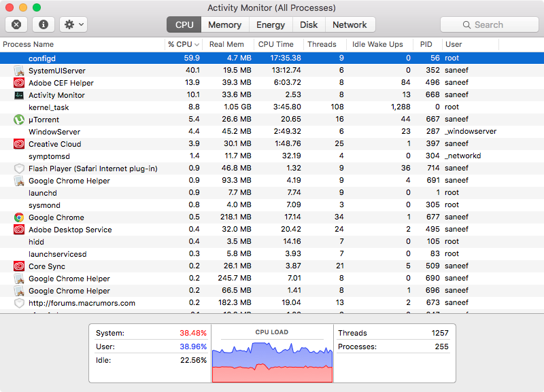Screen dimensions: 544x392
Task: Select the kernel_task process
Action: pos(272,107)
